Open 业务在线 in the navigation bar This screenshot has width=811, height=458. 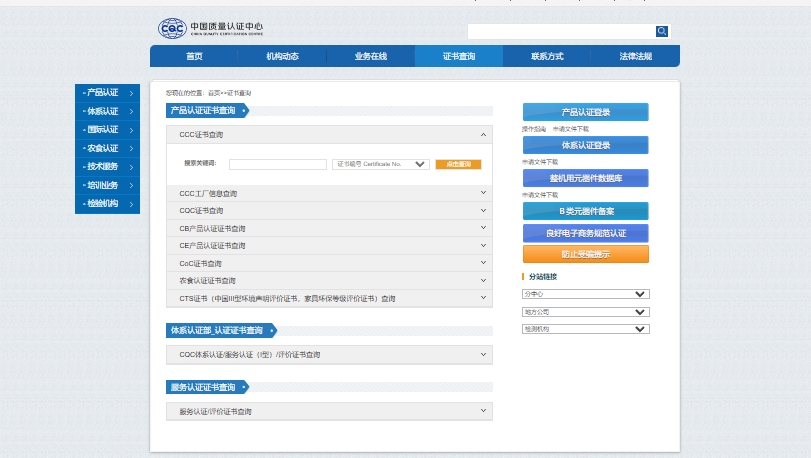click(x=370, y=56)
